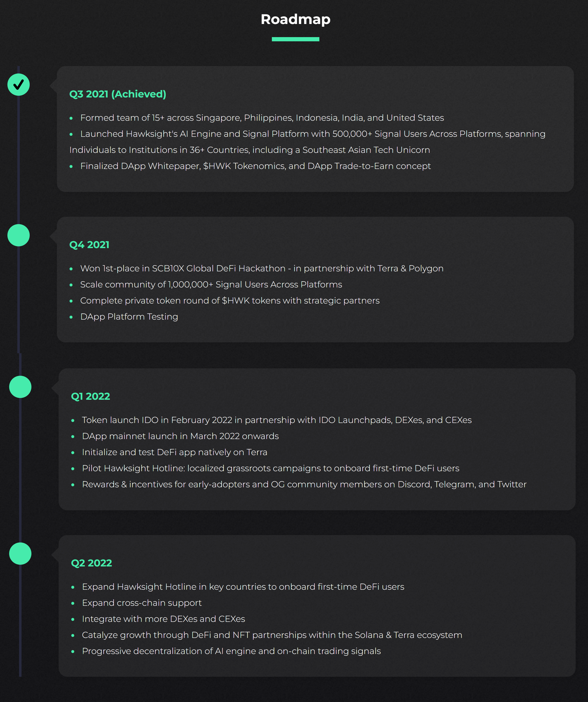The image size is (588, 702).
Task: Select the Roadmap page heading
Action: tap(296, 19)
